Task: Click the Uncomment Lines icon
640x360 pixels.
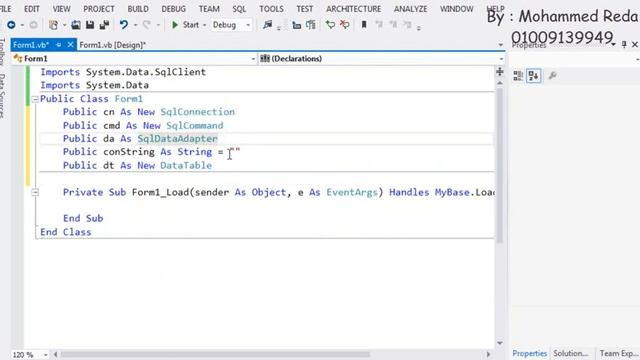Action: (345, 25)
